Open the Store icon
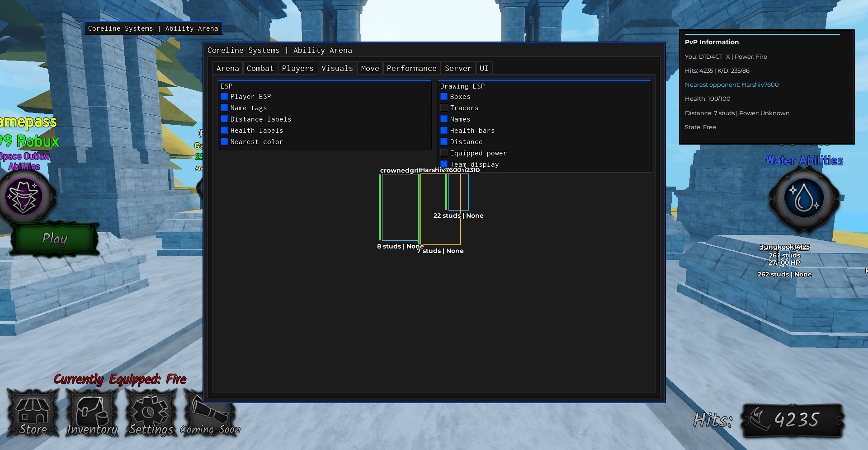This screenshot has width=868, height=450. [x=33, y=413]
